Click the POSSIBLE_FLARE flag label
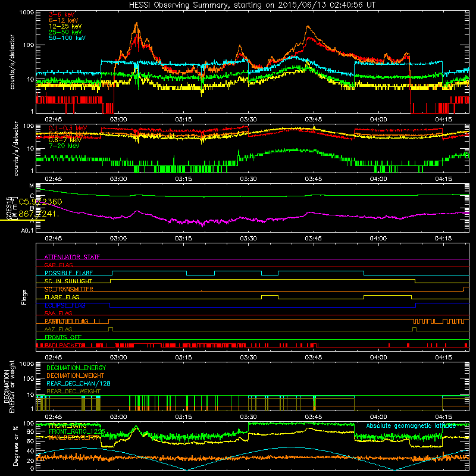Screen dimensions: 476x476 [68, 273]
